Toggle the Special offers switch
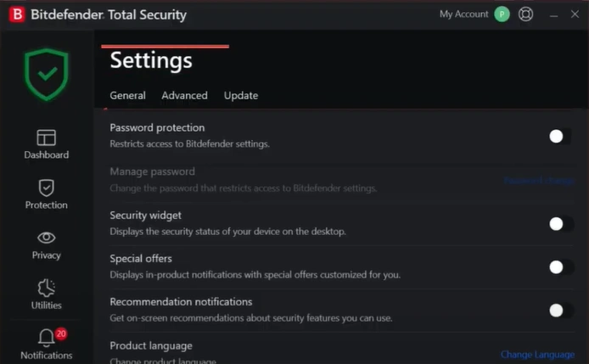 point(558,267)
